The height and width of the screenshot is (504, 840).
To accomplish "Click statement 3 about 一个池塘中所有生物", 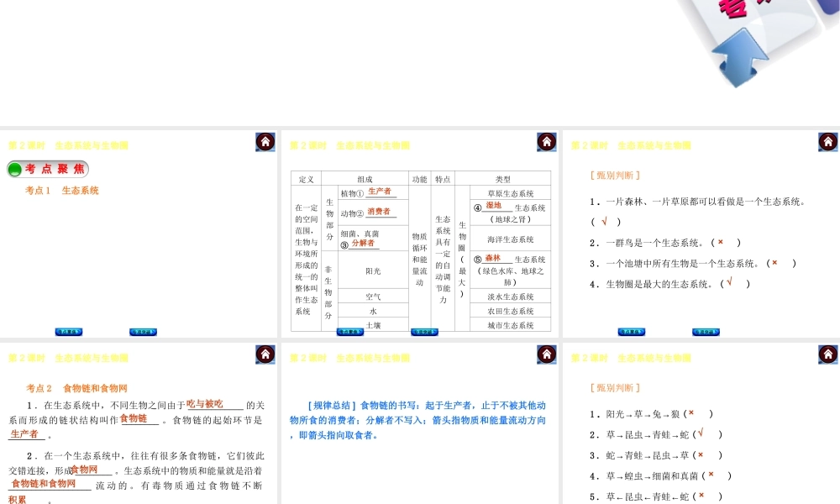I will pos(693,264).
